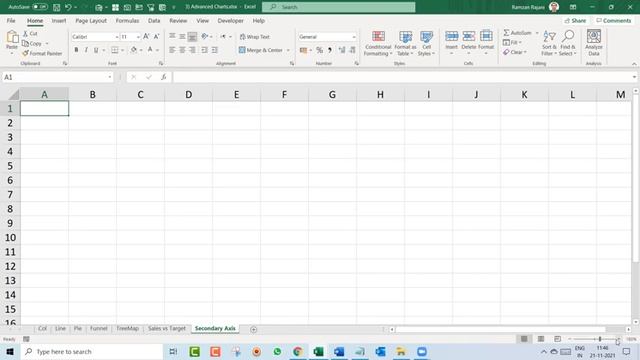Open the font name dropdown

[x=116, y=37]
